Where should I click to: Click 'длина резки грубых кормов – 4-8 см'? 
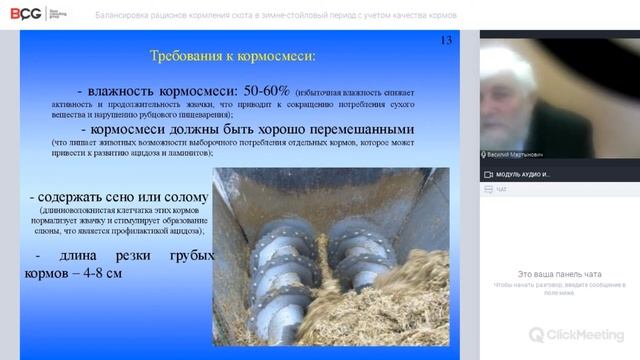pos(120,264)
